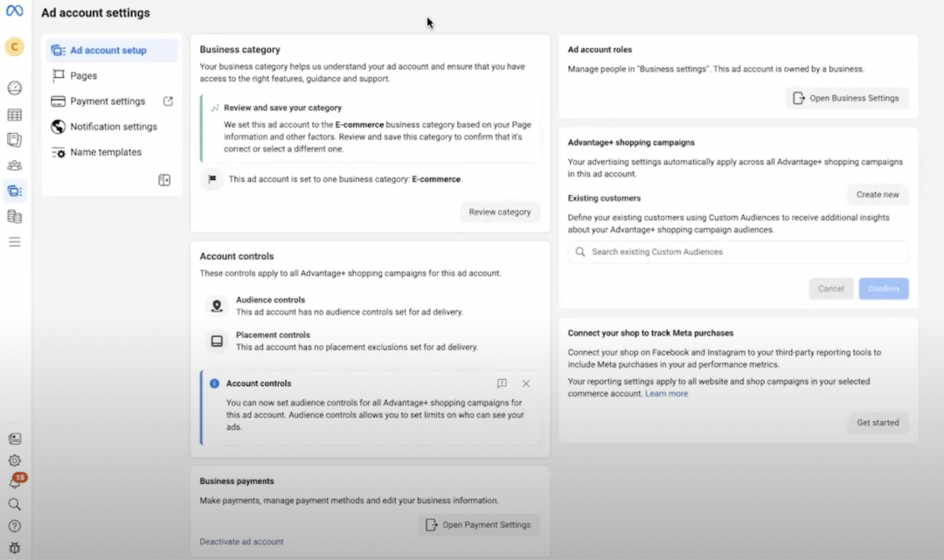Open Account overview gauge icon in sidebar
Screen dimensions: 944x560
pyautogui.click(x=15, y=88)
